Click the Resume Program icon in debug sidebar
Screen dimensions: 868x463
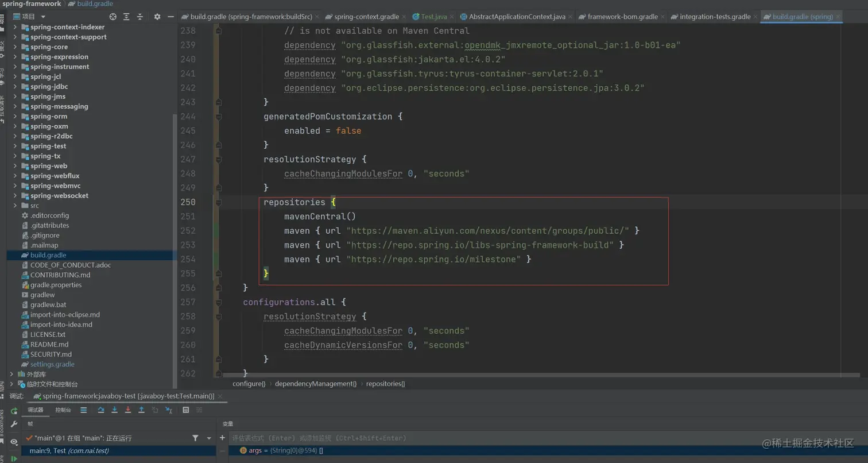point(14,458)
